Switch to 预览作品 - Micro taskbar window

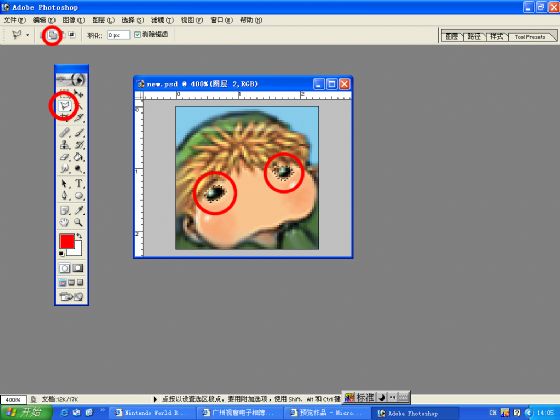coord(327,413)
